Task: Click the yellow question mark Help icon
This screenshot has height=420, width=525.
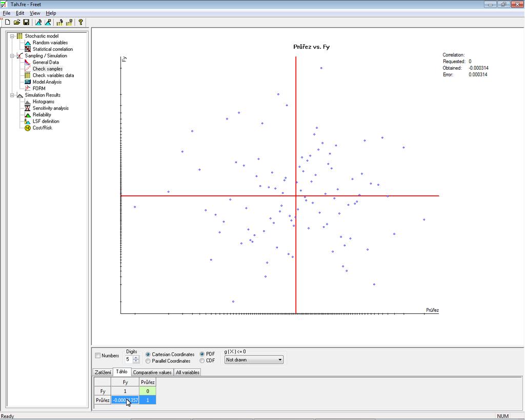Action: [80, 23]
